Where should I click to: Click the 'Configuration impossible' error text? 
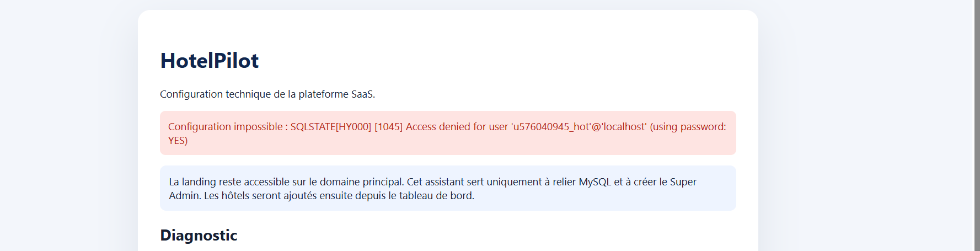225,127
